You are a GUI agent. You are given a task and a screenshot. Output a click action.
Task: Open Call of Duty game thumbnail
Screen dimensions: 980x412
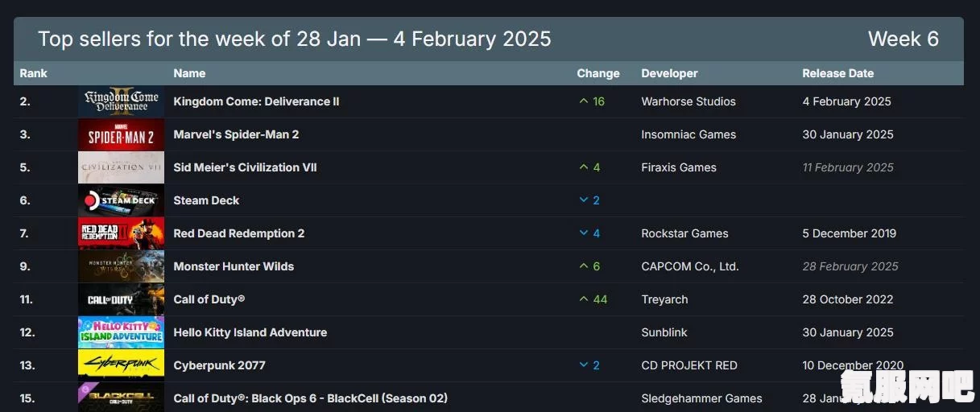click(x=121, y=299)
